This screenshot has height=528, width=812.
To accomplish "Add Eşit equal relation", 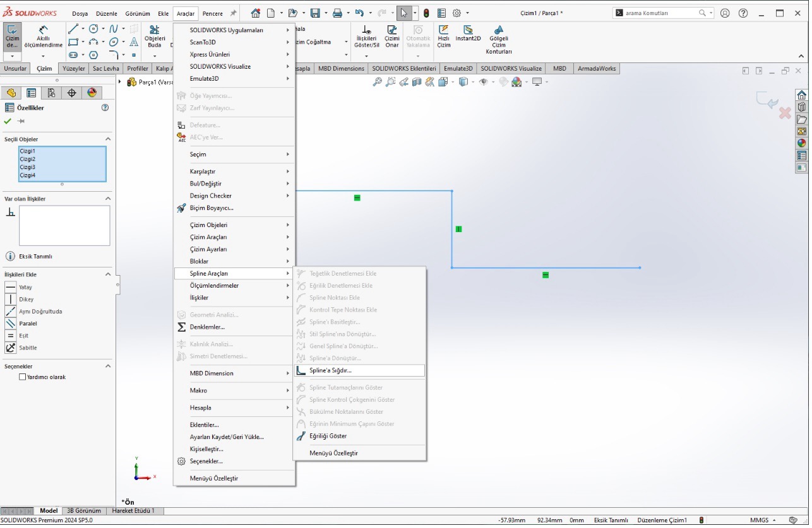I will coord(10,336).
